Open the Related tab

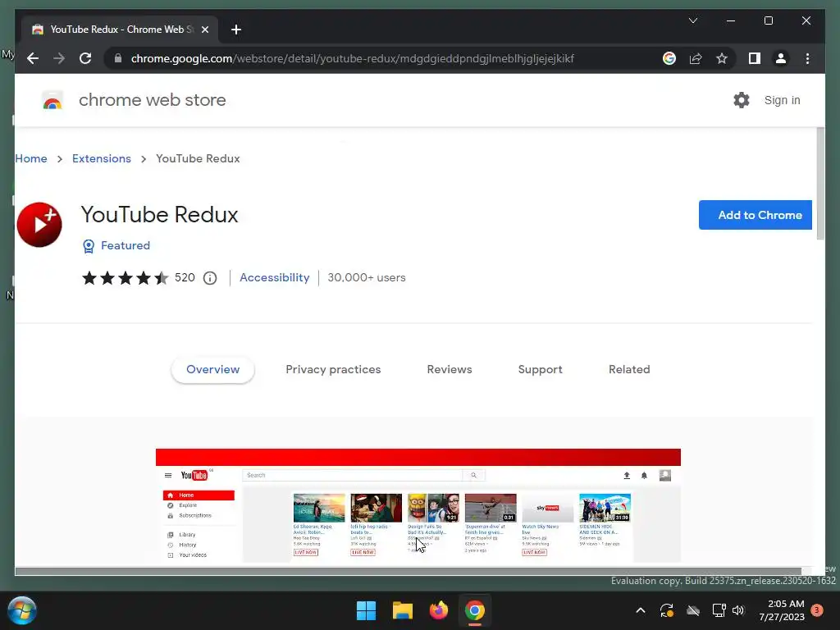point(629,370)
